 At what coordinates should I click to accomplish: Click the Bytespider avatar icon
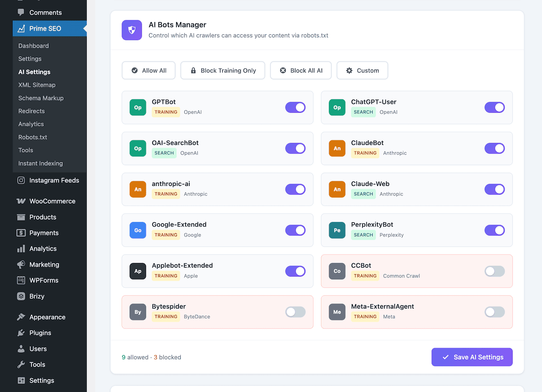coord(138,312)
